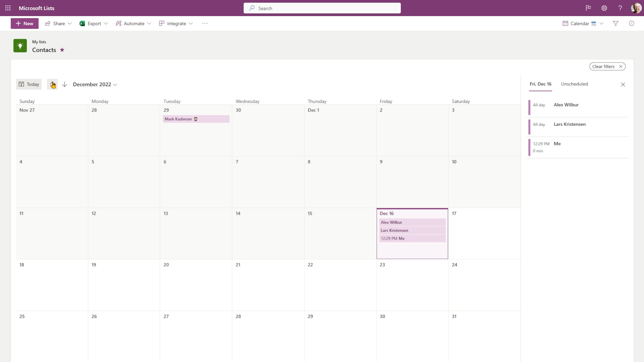Click the Help question mark icon
Screen dimensions: 644x362
620,8
